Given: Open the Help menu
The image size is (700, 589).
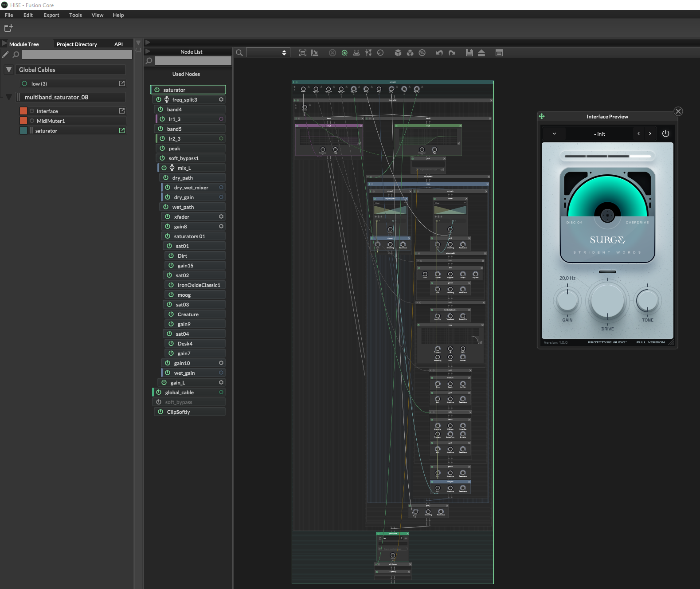Looking at the screenshot, I should tap(118, 15).
